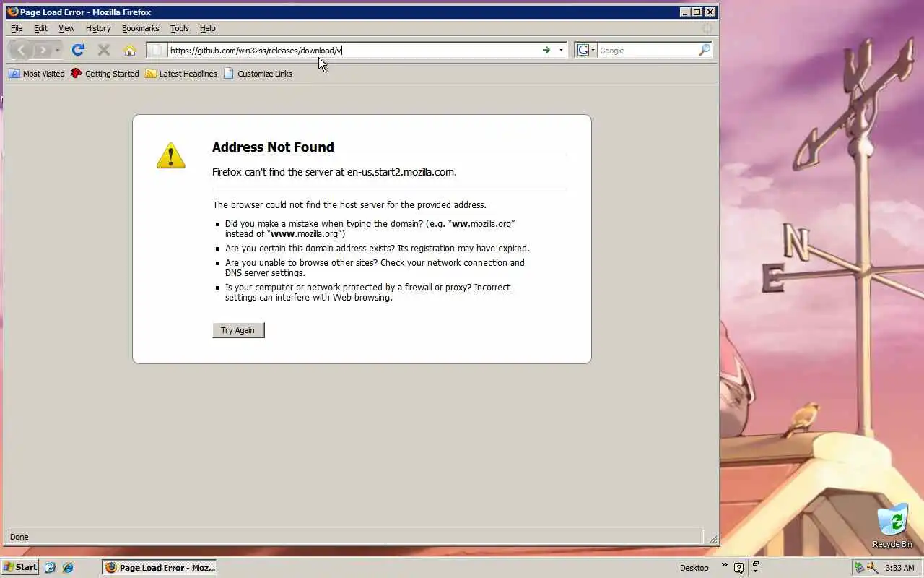Click the Address Not Found heading
924x578 pixels.
click(273, 147)
